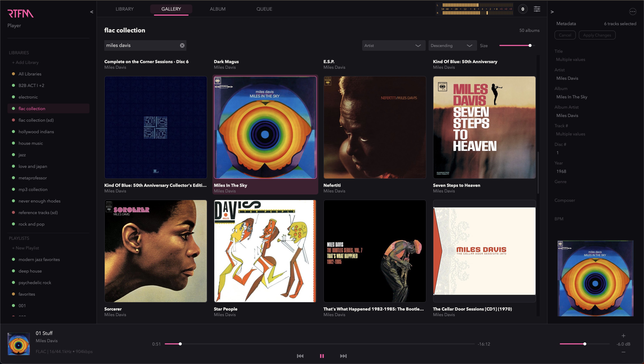This screenshot has width=644, height=364.
Task: Select the flac collection (sd) library
Action: 48,120
